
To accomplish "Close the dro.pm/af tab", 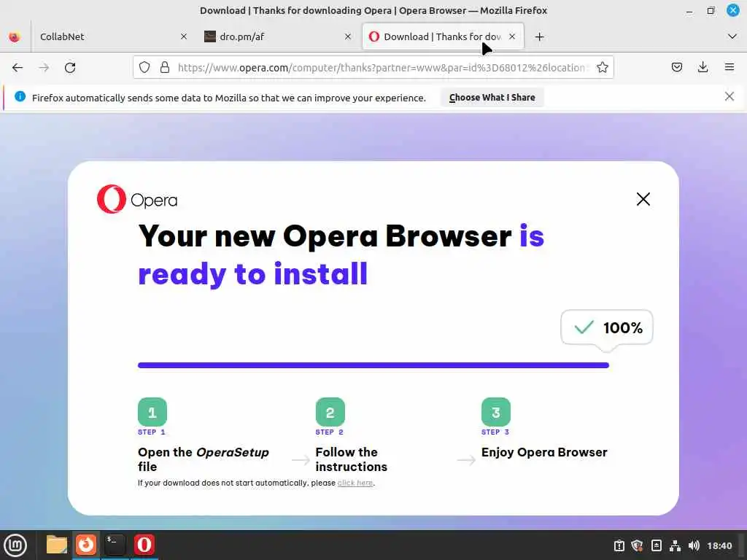I will 348,36.
